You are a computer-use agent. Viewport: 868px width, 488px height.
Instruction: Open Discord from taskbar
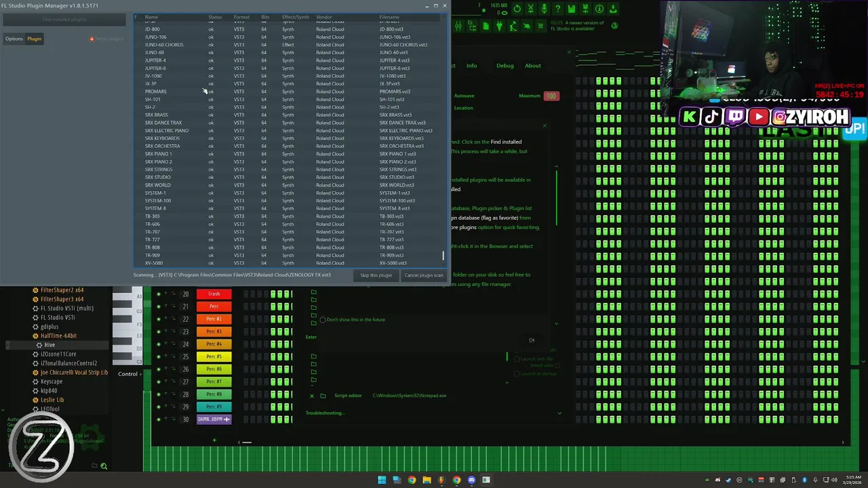pos(471,480)
